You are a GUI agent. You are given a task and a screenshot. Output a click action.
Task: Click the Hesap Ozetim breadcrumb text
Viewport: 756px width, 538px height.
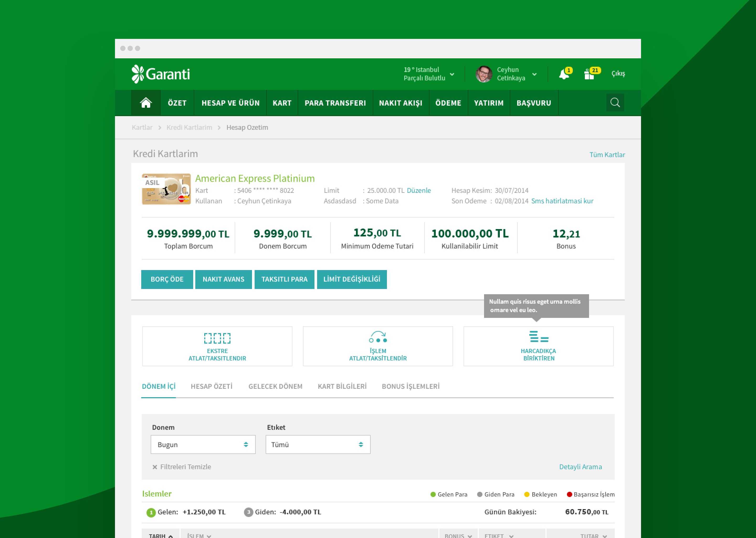(x=247, y=128)
